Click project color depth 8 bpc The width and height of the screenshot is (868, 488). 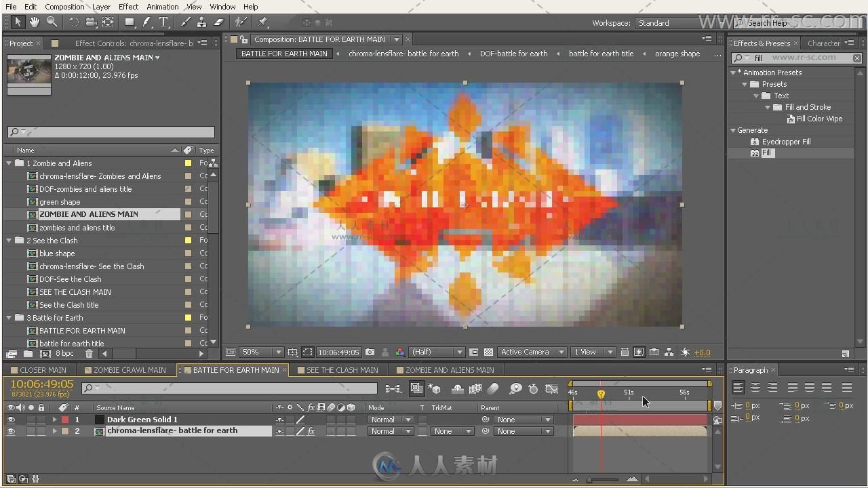coord(64,354)
